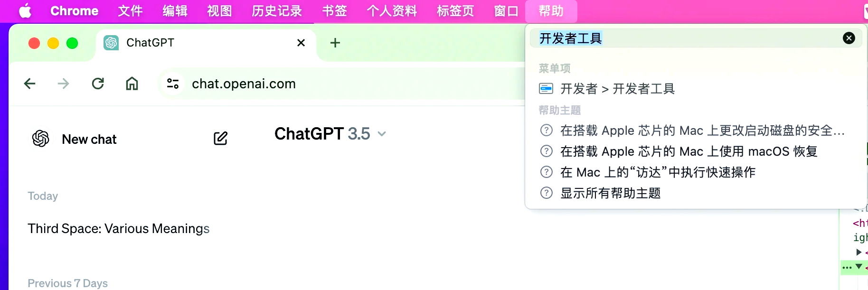The image size is (868, 290).
Task: Open a new browser tab
Action: (335, 43)
